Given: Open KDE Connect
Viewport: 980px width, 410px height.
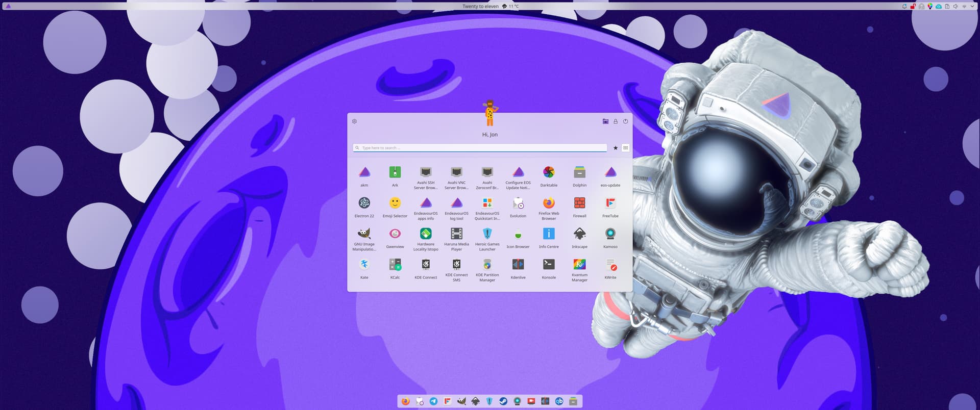Looking at the screenshot, I should pyautogui.click(x=426, y=268).
